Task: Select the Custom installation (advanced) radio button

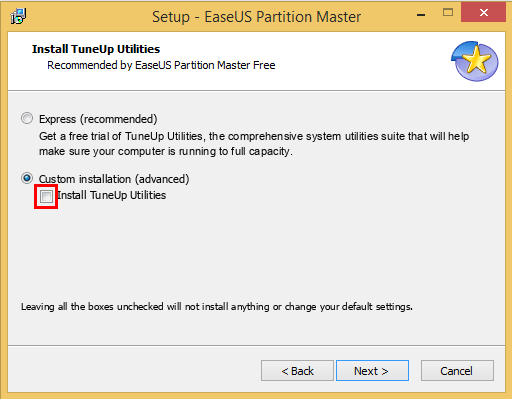Action: click(27, 178)
